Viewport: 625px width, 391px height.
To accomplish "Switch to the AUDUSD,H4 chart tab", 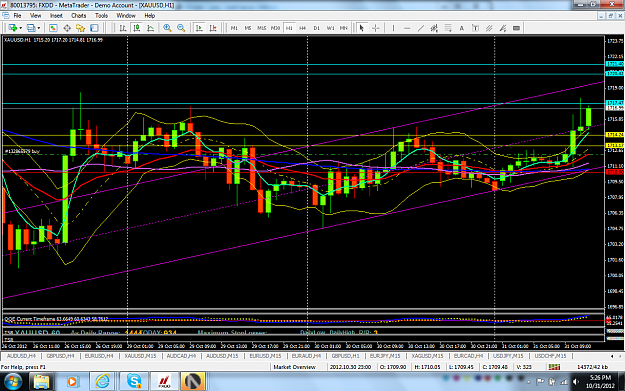I will tap(22, 356).
